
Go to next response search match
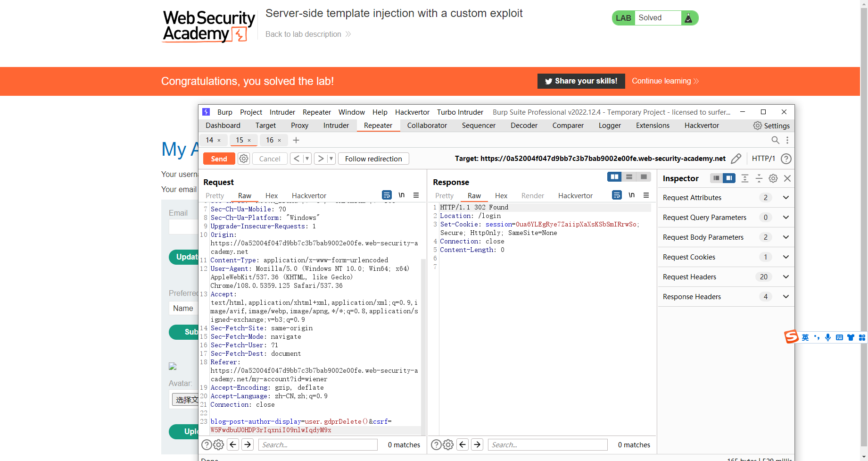pos(477,444)
